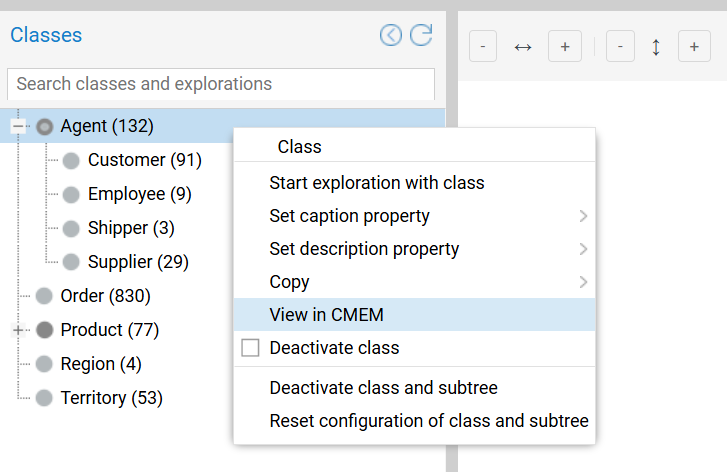Decrease horizontal spacing with minus button
Screen dimensions: 727x472
tap(483, 47)
